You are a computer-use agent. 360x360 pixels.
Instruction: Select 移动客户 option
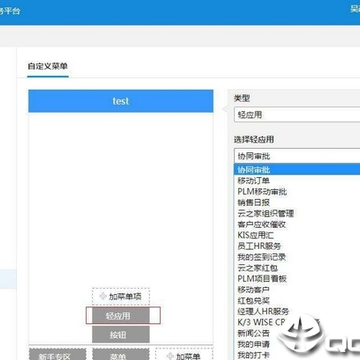click(254, 290)
